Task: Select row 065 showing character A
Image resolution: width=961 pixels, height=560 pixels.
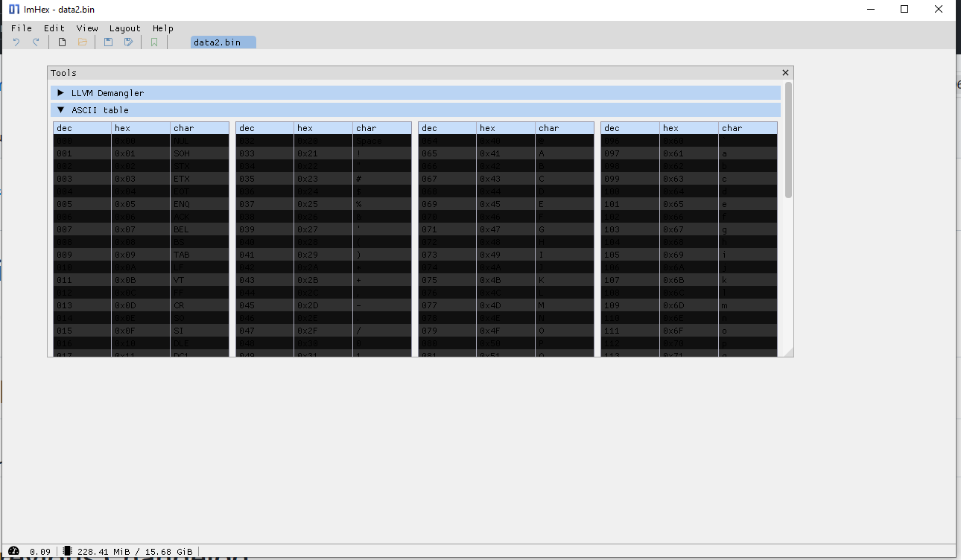Action: point(502,153)
